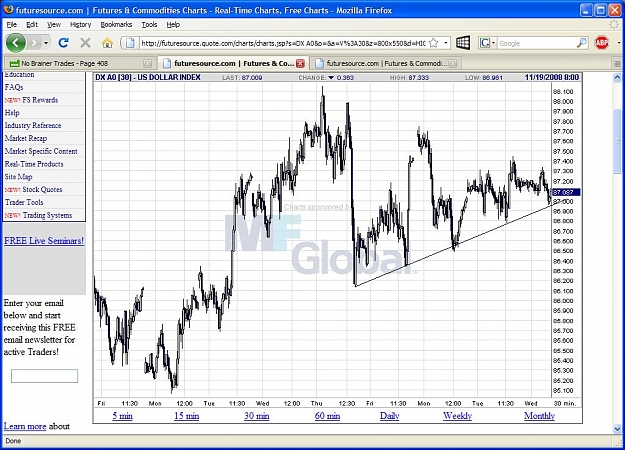625x450 pixels.
Task: Click the loading throbber icon in menu bar
Action: click(614, 24)
